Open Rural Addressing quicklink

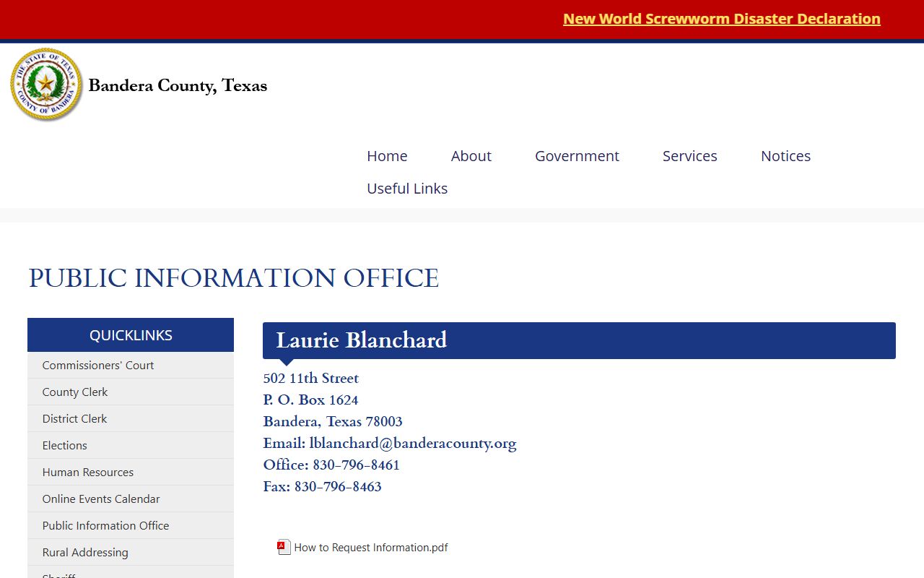click(131, 552)
